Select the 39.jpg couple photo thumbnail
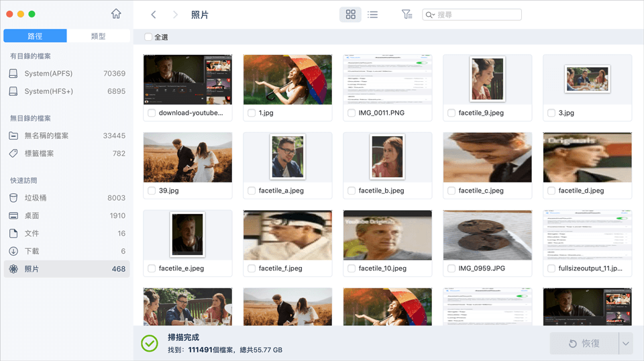The height and width of the screenshot is (361, 644). click(x=188, y=157)
